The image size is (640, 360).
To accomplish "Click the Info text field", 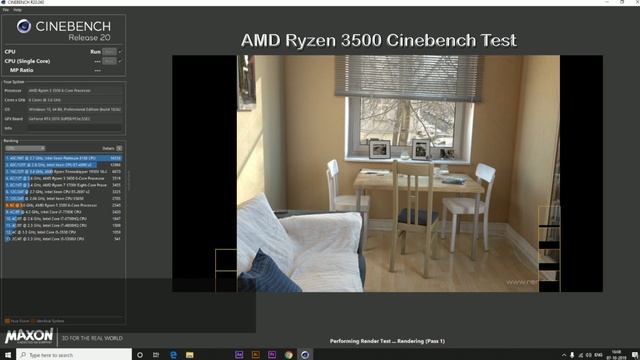I will pos(75,128).
